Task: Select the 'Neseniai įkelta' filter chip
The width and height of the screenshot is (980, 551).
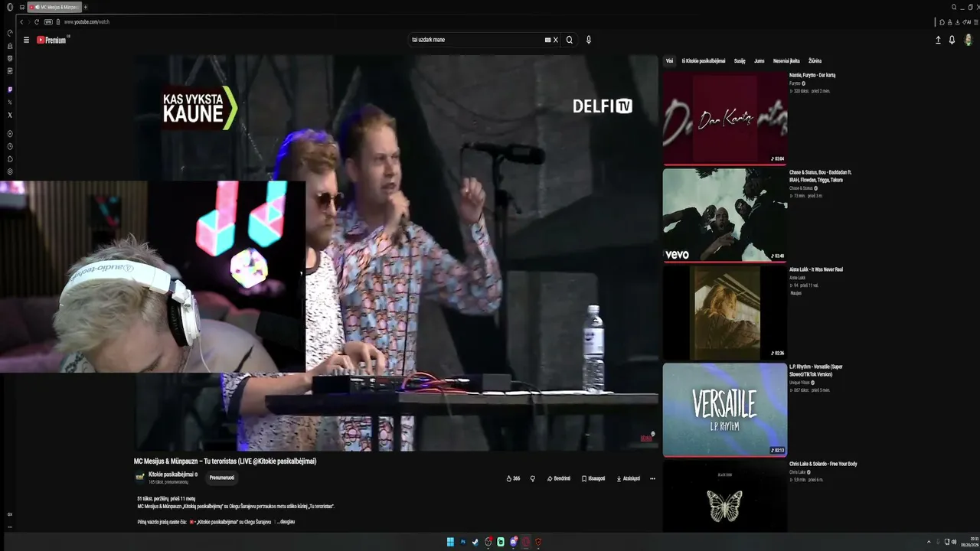Action: [x=786, y=60]
